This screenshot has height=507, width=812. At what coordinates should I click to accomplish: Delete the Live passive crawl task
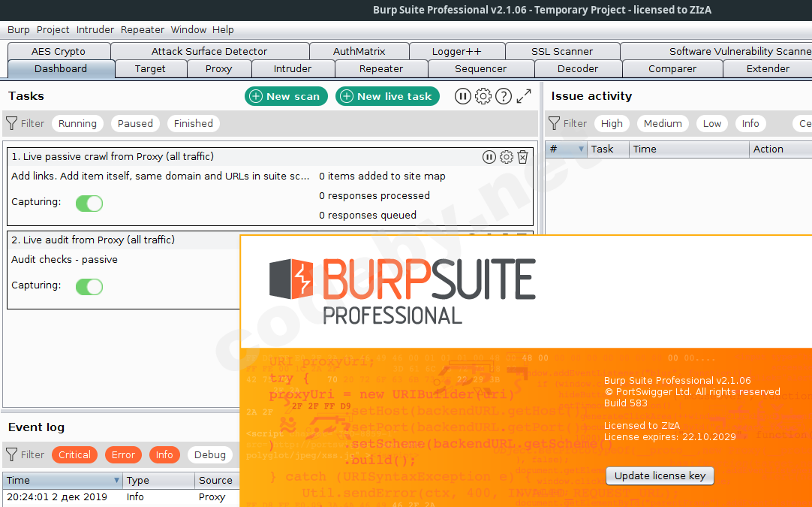pos(522,157)
